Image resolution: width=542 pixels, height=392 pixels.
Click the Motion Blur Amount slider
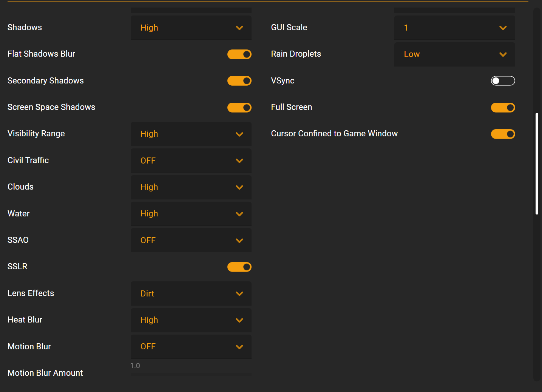191,374
